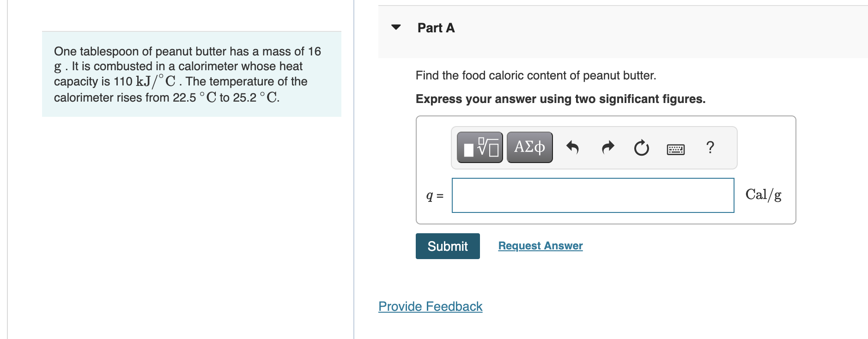Viewport: 868px width, 339px height.
Task: Click the kJ/°C heat capacity unit
Action: coord(156,81)
